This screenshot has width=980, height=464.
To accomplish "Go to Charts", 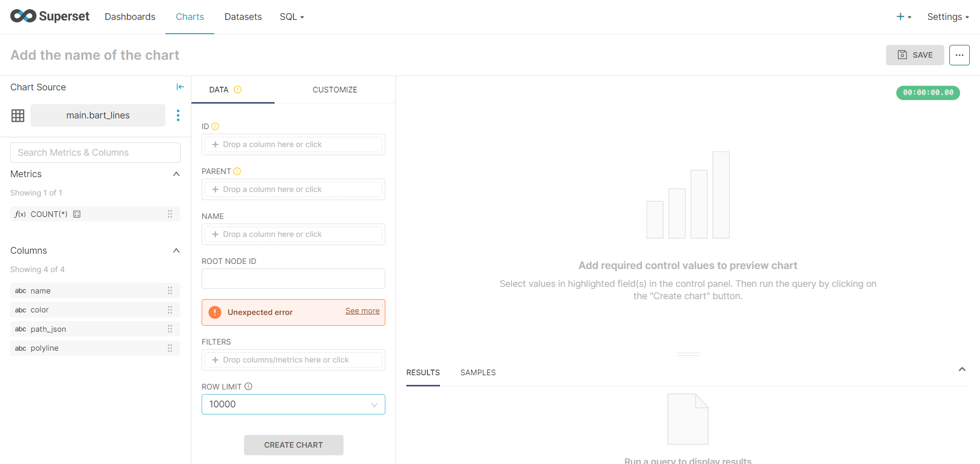I will (190, 17).
